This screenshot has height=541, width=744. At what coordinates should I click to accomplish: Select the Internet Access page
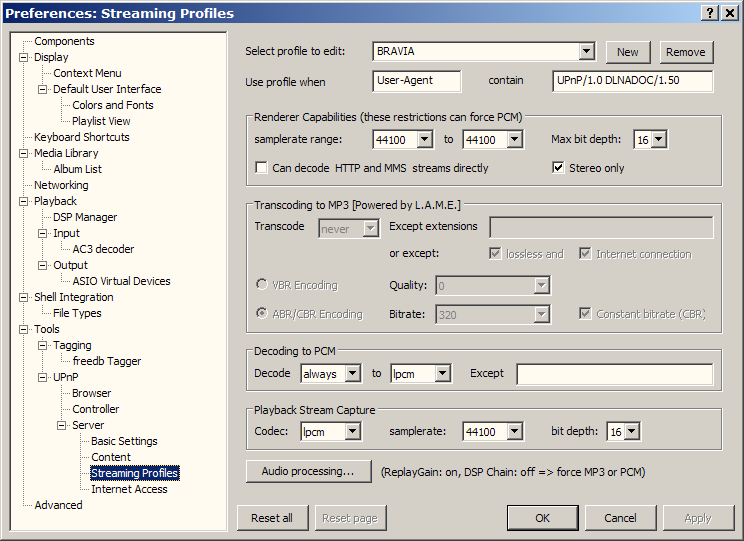[129, 489]
